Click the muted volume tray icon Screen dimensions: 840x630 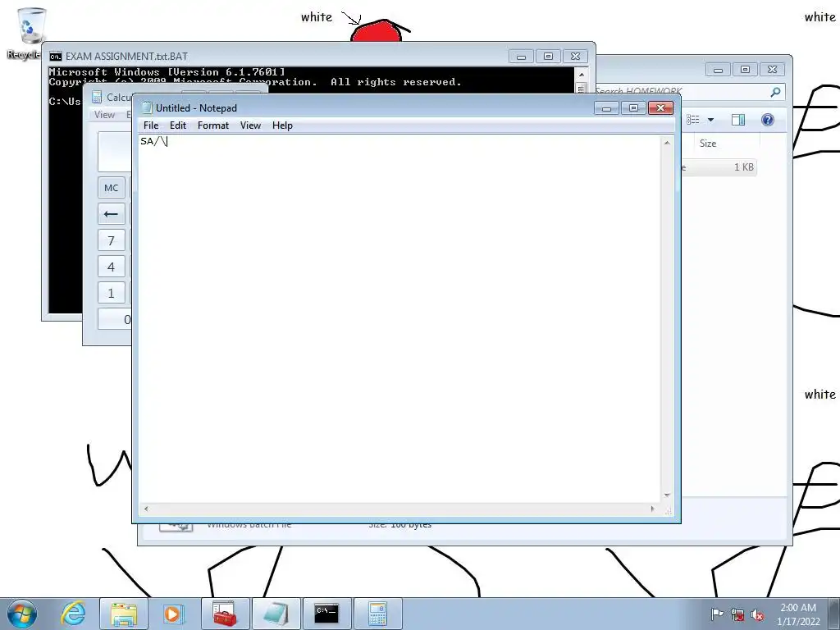pyautogui.click(x=757, y=614)
